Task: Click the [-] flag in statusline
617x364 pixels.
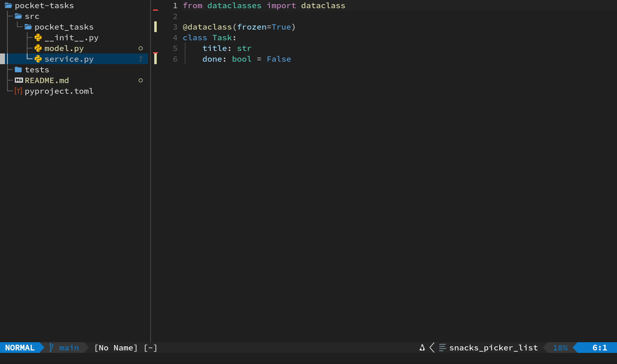Action: 151,348
